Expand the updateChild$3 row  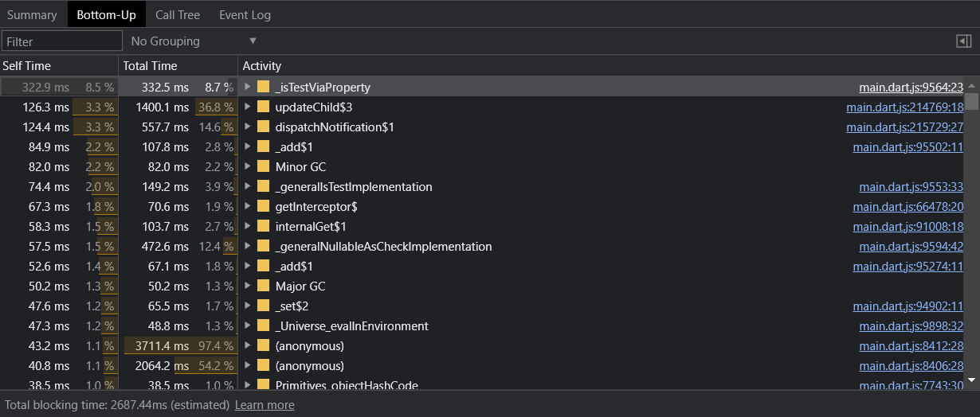(x=248, y=107)
